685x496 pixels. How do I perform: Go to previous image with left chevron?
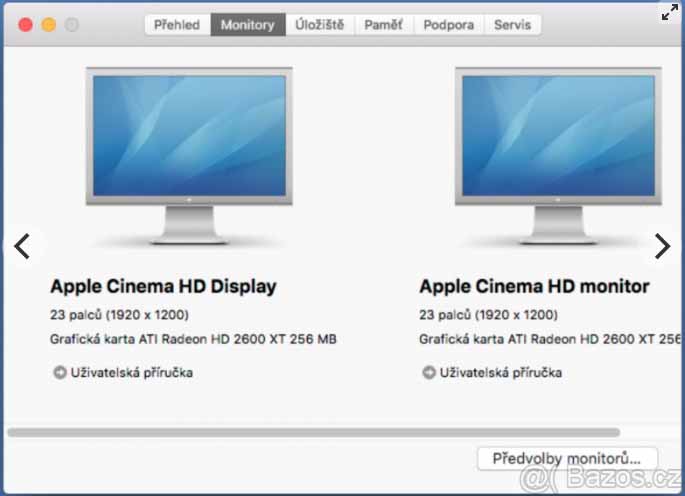pos(22,246)
